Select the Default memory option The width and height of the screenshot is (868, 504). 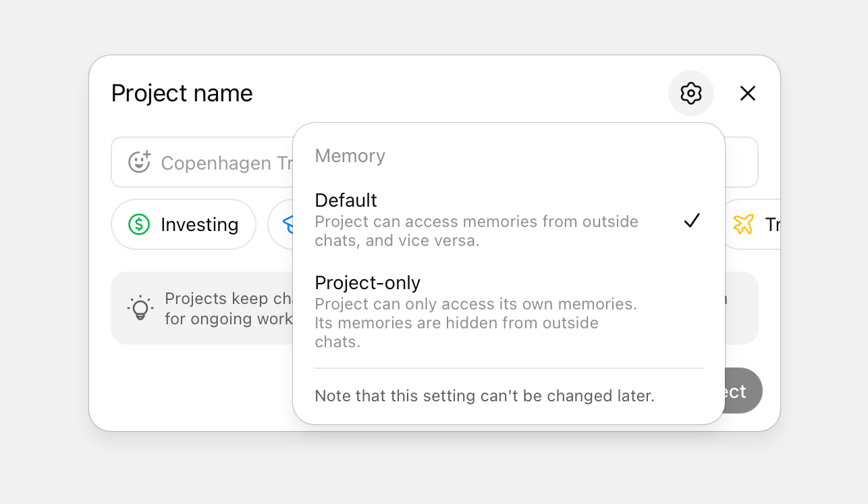[346, 201]
